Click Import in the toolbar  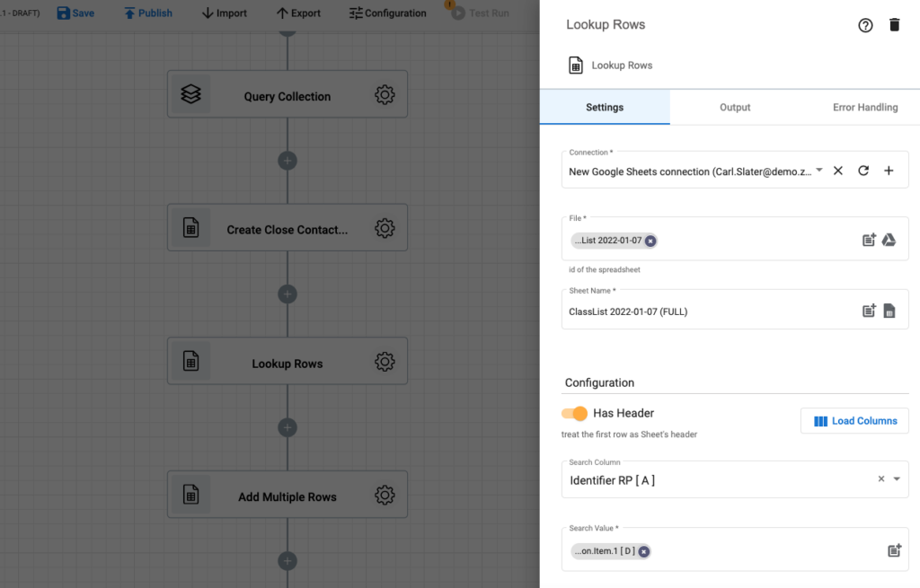[x=224, y=13]
